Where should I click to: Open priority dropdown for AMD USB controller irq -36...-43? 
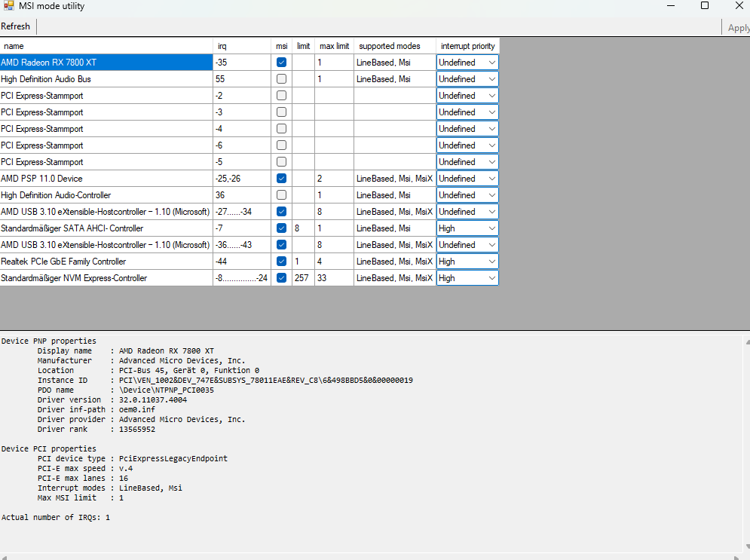point(467,245)
